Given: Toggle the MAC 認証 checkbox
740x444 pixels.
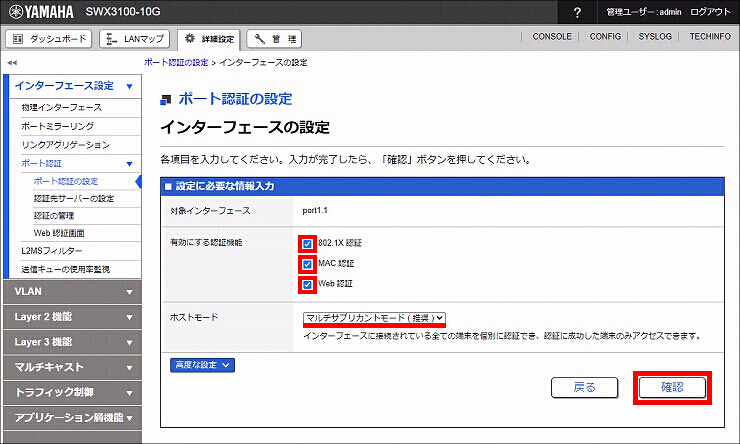Looking at the screenshot, I should (307, 264).
